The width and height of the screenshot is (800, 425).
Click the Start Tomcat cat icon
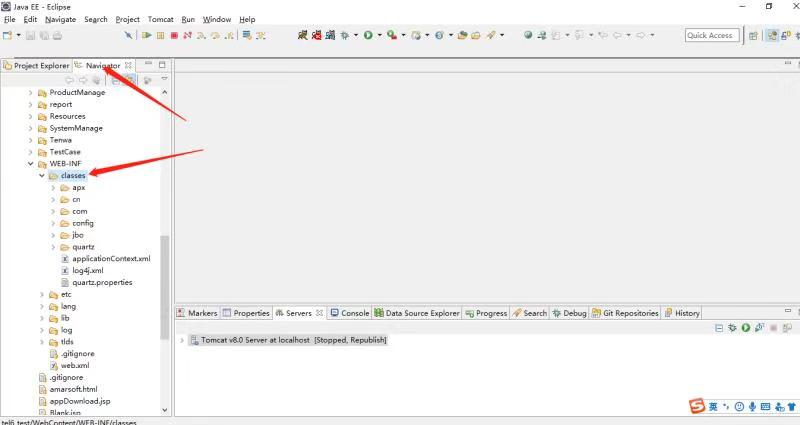(x=303, y=35)
